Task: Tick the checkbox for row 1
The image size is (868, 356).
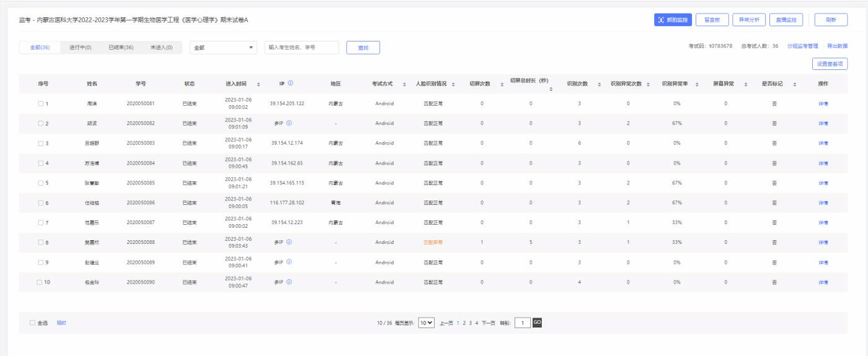Action: coord(40,103)
